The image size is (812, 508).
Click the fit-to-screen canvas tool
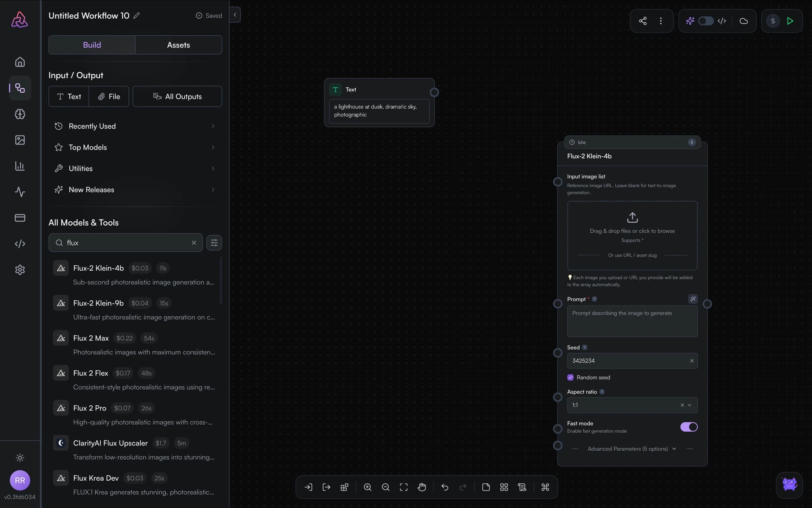click(404, 487)
